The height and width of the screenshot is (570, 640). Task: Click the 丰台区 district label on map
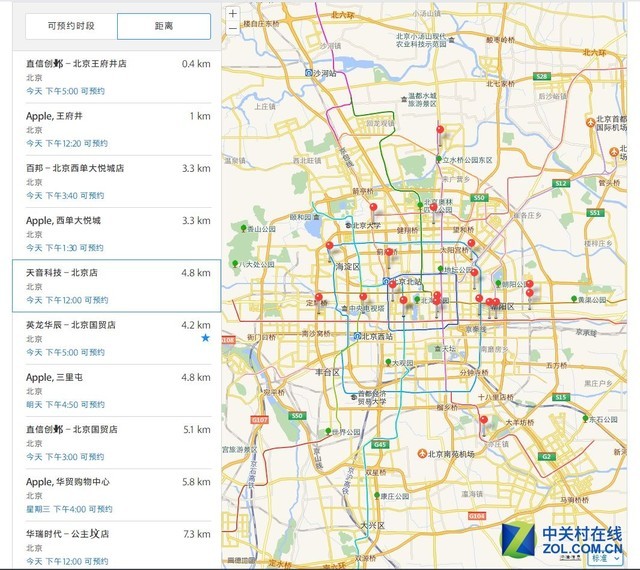coord(327,372)
